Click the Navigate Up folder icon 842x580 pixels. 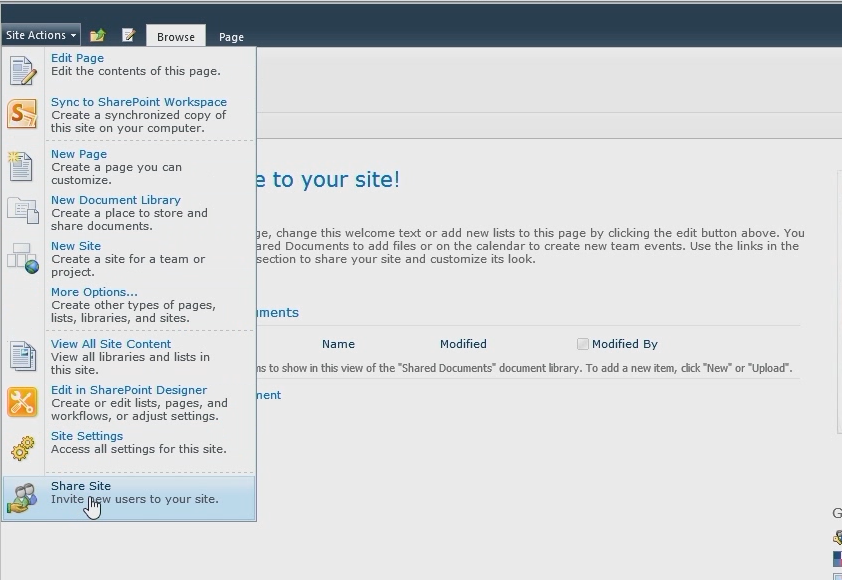coord(98,35)
